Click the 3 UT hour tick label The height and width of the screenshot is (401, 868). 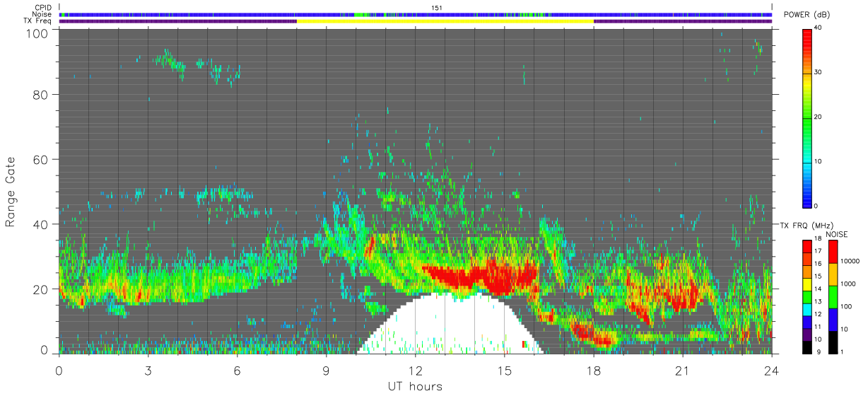pos(148,370)
